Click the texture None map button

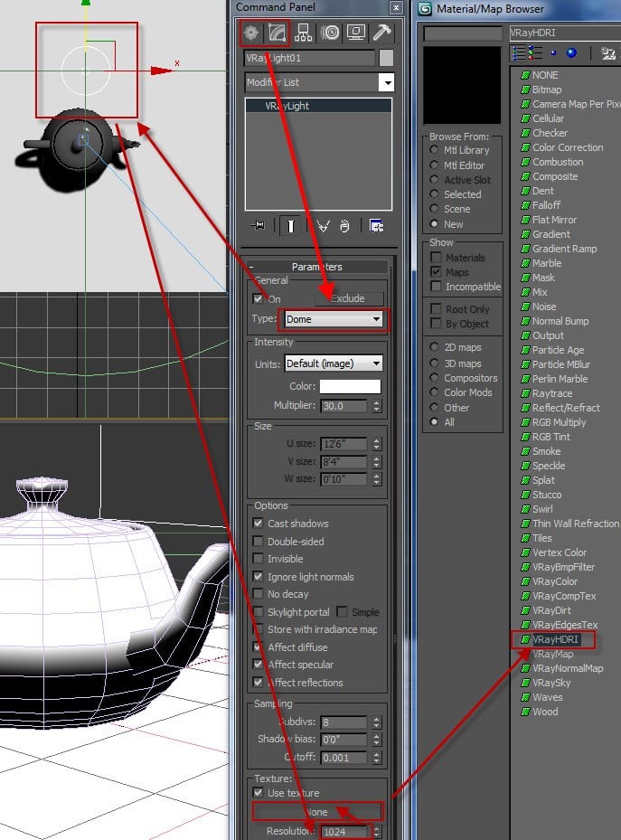[318, 812]
